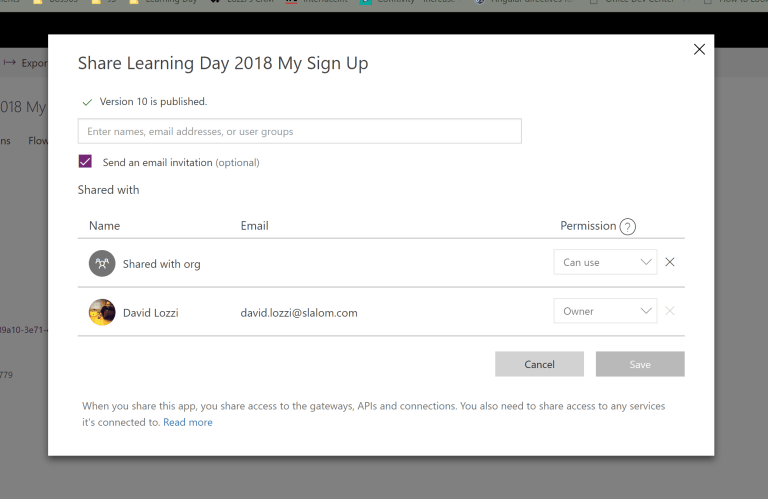Screen dimensions: 768x499
Task: Click the names, email addresses, or user groups field
Action: (299, 131)
